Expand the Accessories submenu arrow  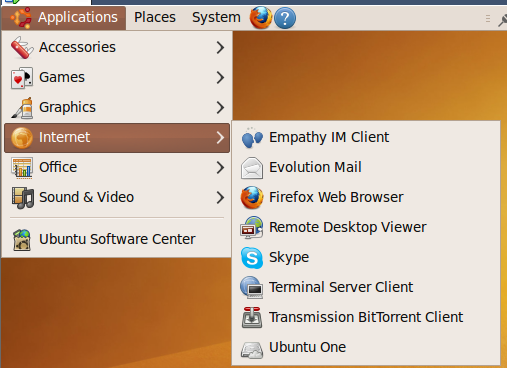pyautogui.click(x=220, y=48)
